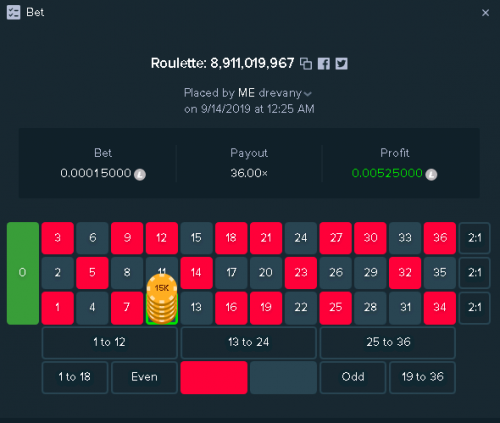Copy the bet ID with copy icon

click(306, 63)
